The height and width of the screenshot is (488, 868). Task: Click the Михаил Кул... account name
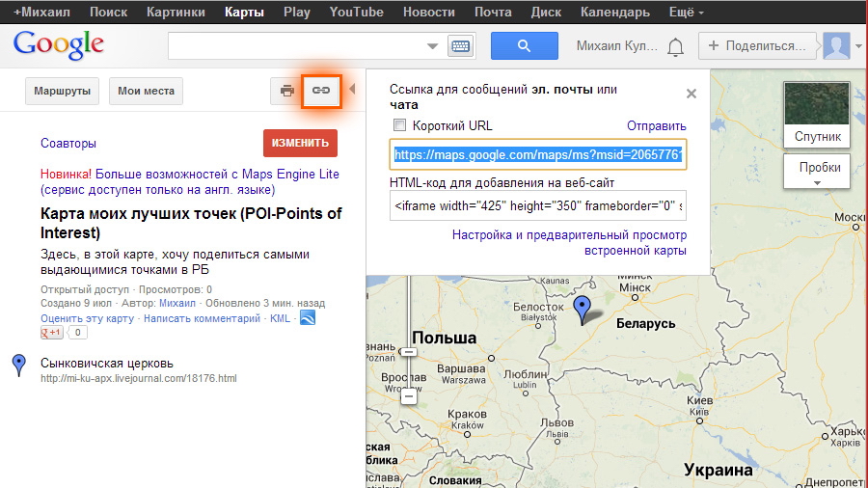616,46
